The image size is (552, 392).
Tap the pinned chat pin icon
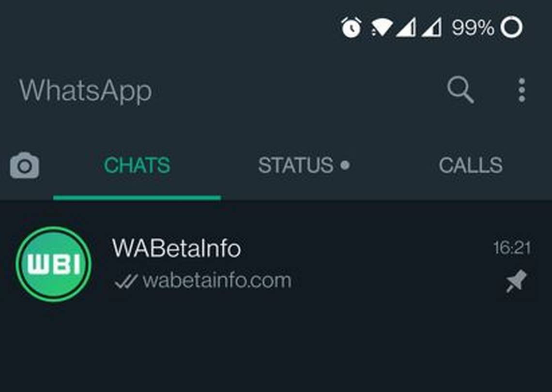(516, 281)
